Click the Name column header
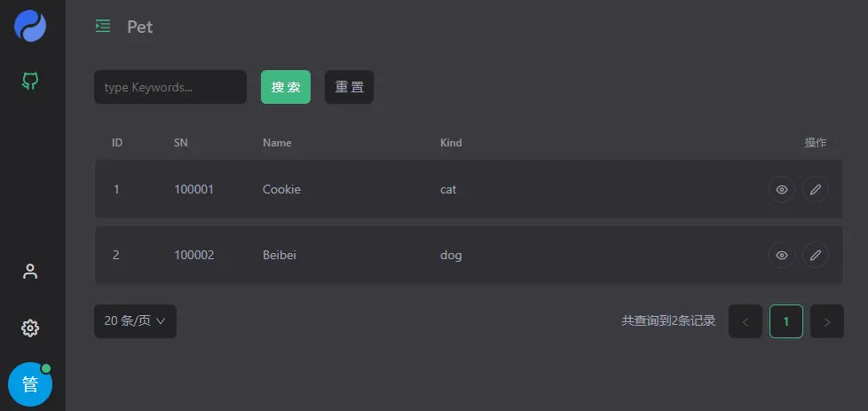 (277, 143)
